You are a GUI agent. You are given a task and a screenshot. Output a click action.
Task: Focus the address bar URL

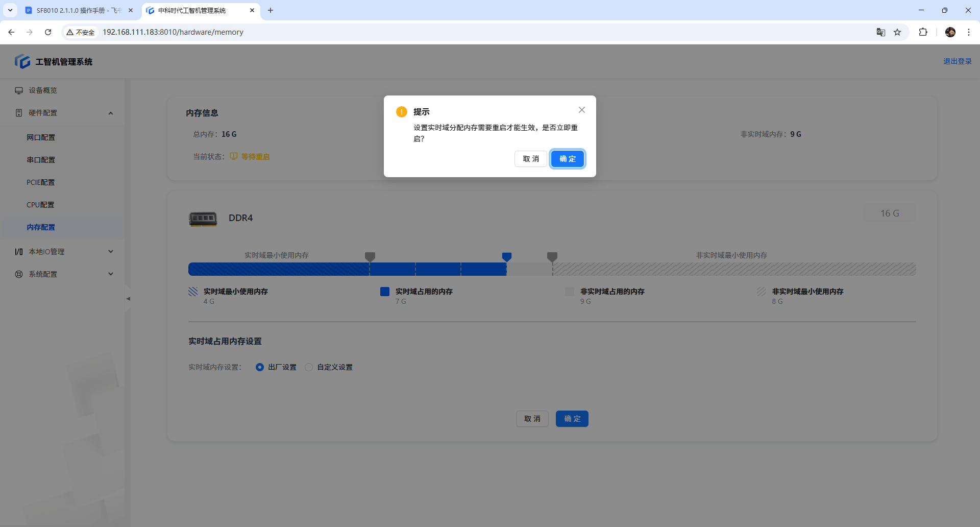tap(173, 32)
